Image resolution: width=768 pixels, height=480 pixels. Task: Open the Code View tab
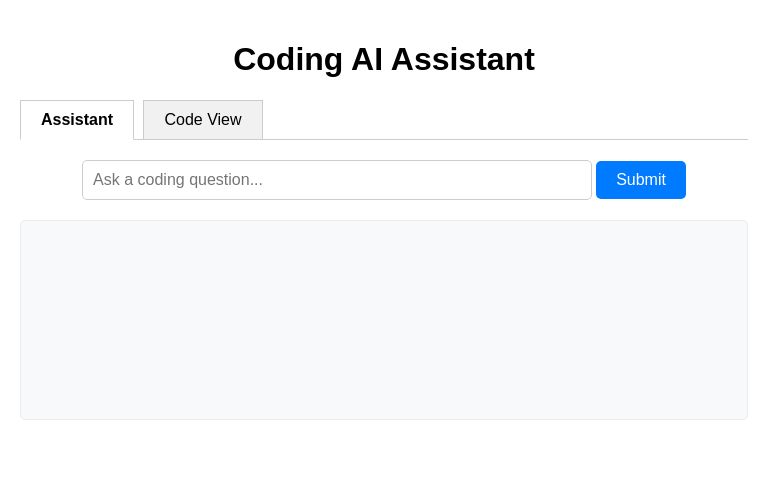203,120
